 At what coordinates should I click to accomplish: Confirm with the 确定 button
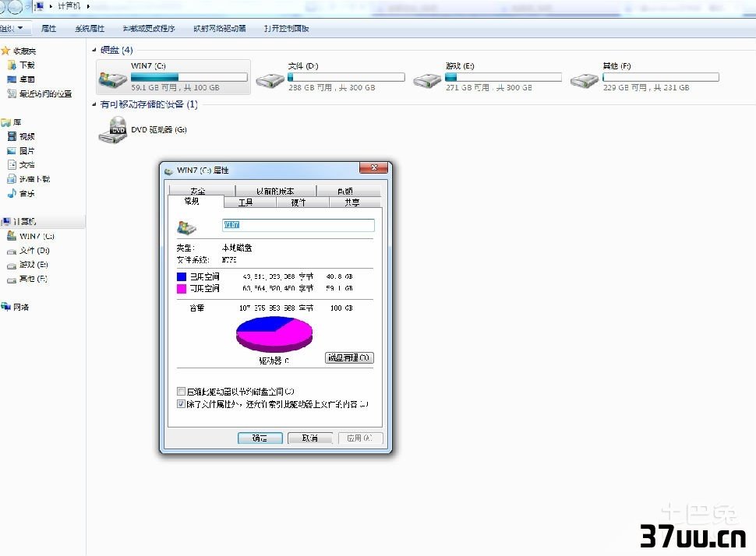point(260,438)
